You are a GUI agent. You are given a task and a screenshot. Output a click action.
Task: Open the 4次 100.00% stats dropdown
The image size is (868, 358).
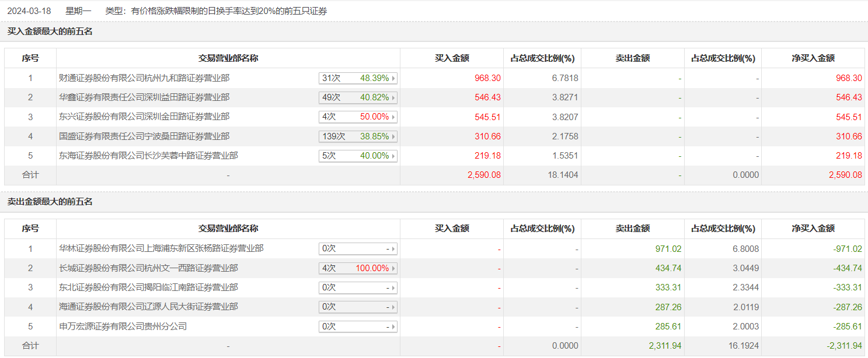tap(358, 268)
